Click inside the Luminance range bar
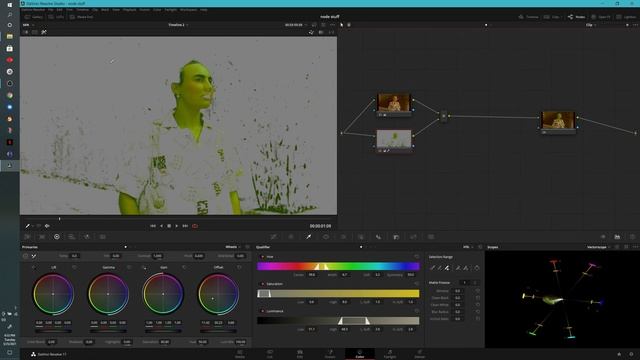The height and width of the screenshot is (360, 640). (x=338, y=321)
